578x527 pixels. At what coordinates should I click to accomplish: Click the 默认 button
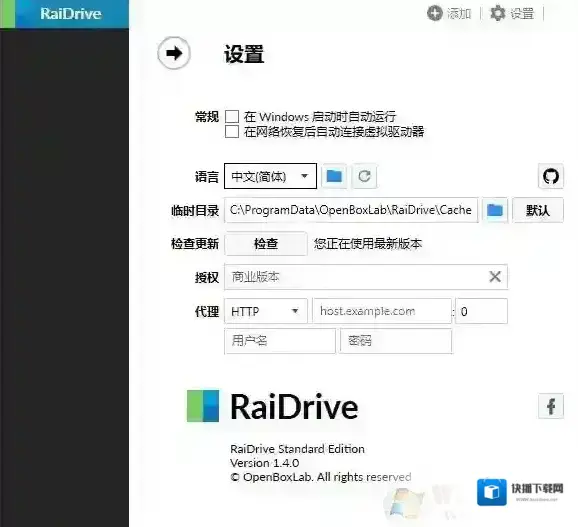538,210
